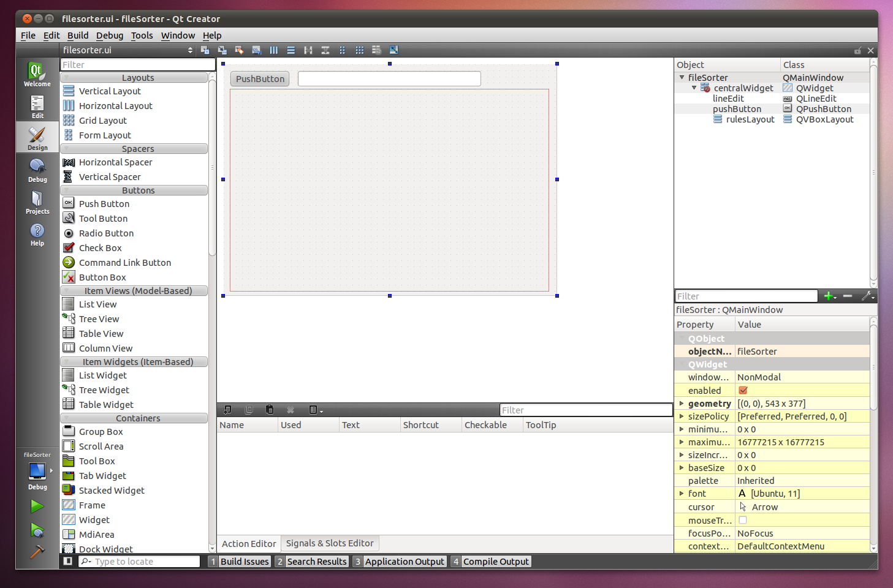Switch to Signals & Slots Editor tab

(330, 543)
